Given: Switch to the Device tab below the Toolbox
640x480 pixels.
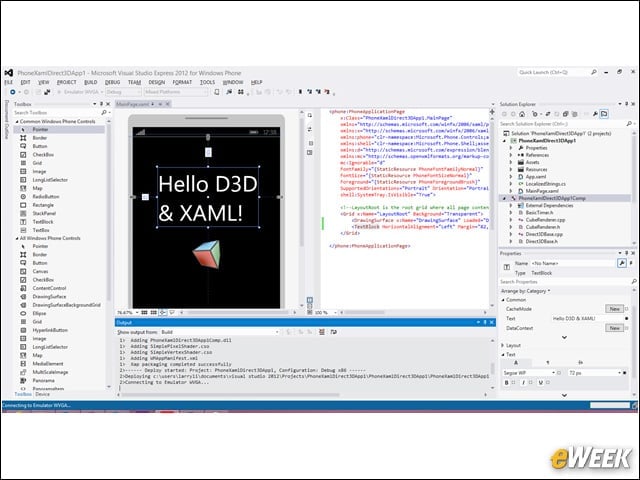Looking at the screenshot, I should click(x=42, y=394).
